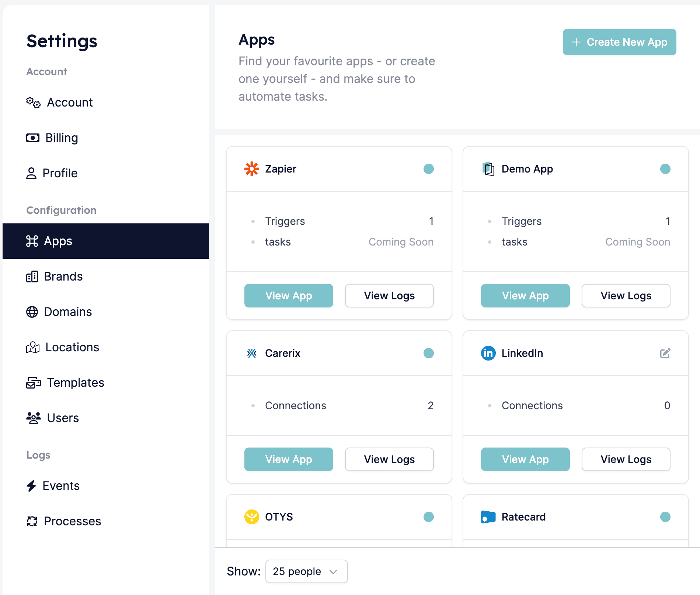This screenshot has height=595, width=700.
Task: Open Profile in the sidebar
Action: (x=106, y=173)
